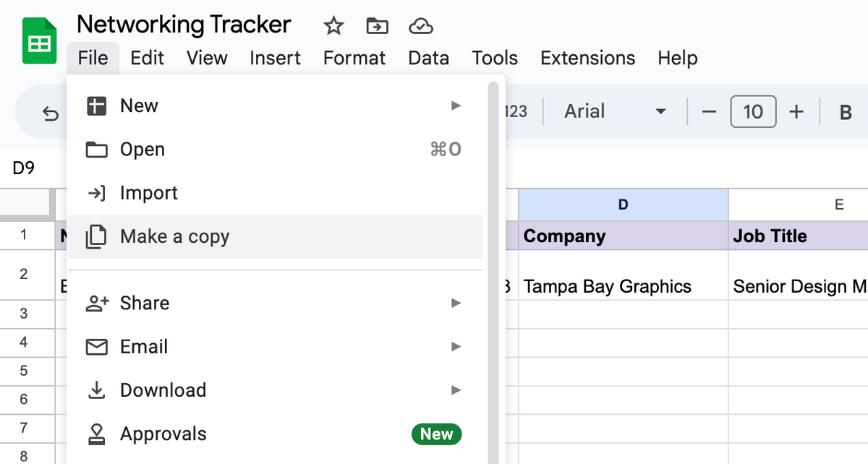Decrease font size with minus button
868x464 pixels.
709,112
